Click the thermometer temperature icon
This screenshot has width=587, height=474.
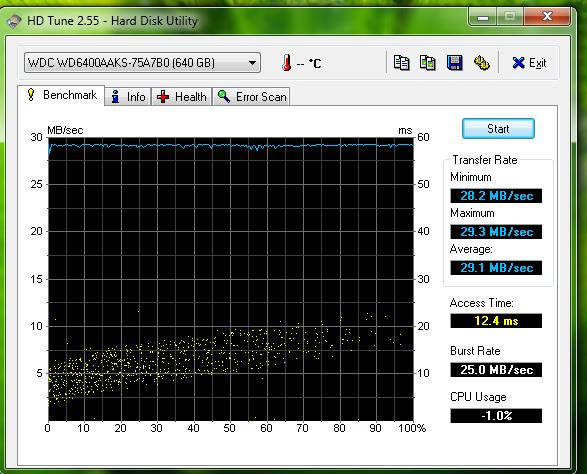[x=286, y=62]
